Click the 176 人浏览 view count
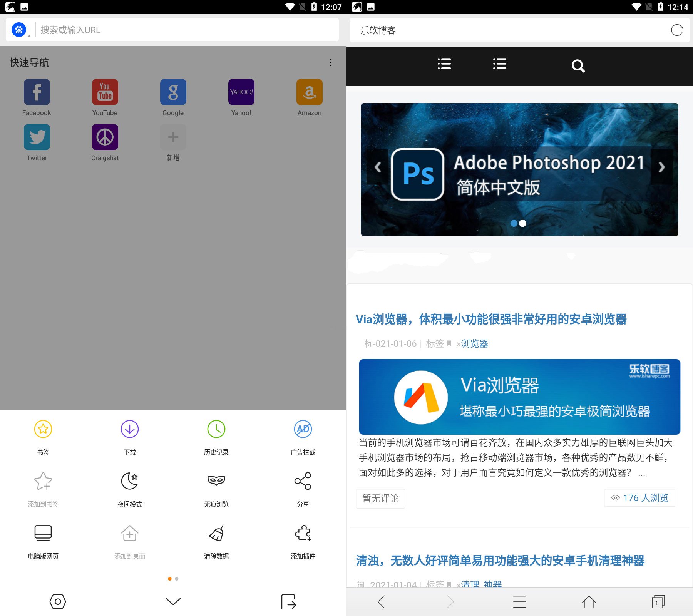Viewport: 693px width, 616px height. [640, 498]
